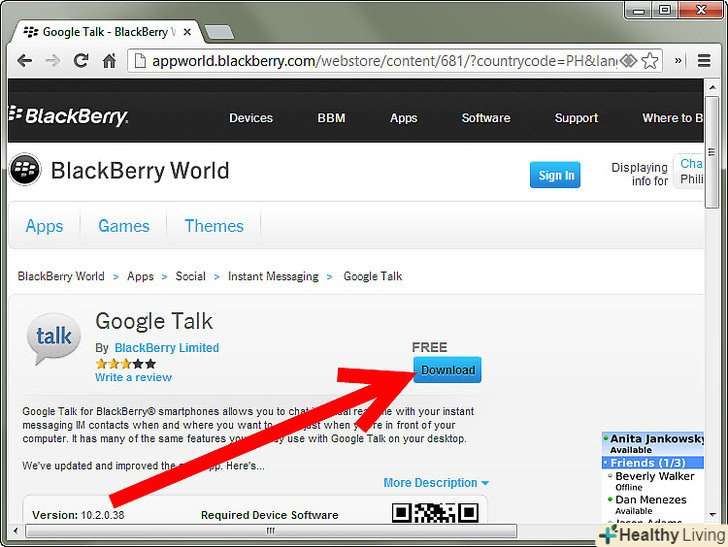
Task: Bookmark this page with the star icon
Action: (x=650, y=61)
